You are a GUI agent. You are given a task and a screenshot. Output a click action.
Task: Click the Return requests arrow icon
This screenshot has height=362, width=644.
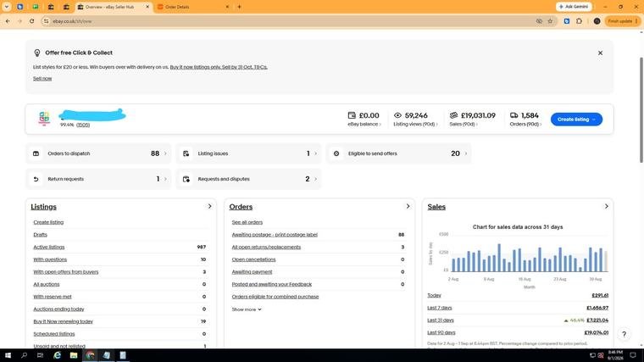click(x=36, y=179)
